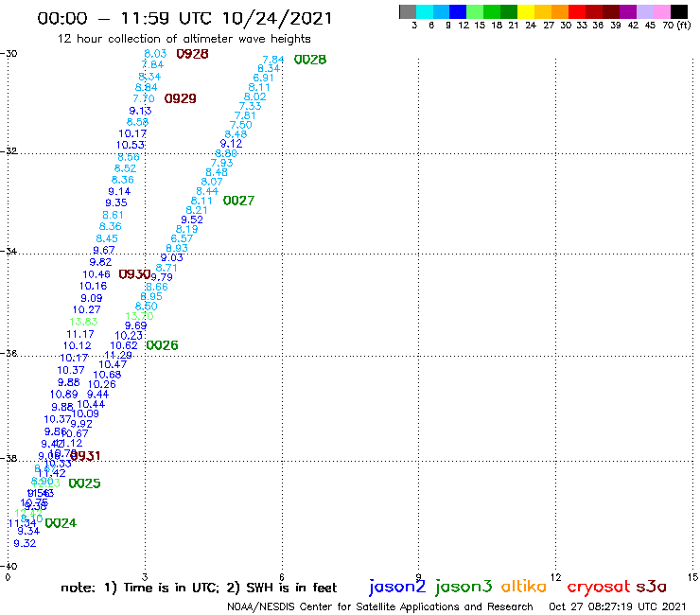The width and height of the screenshot is (700, 615).
Task: Click the 8.84 wave height value
Action: pos(146,88)
